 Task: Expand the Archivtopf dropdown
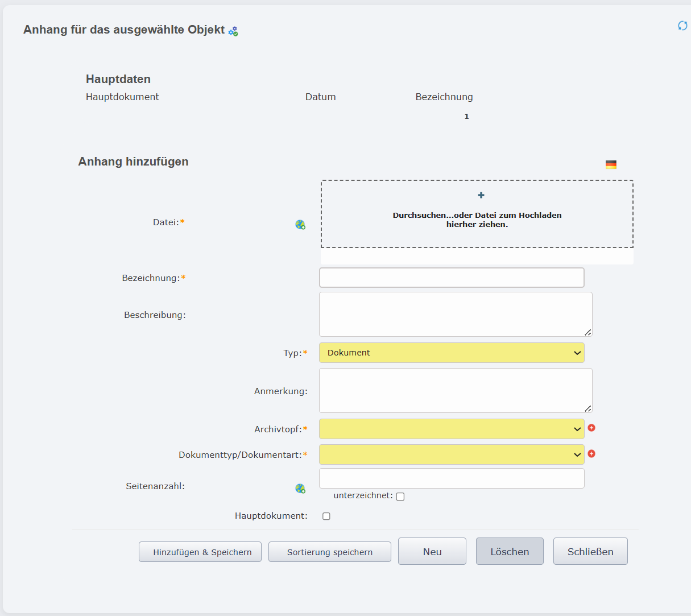tap(452, 429)
